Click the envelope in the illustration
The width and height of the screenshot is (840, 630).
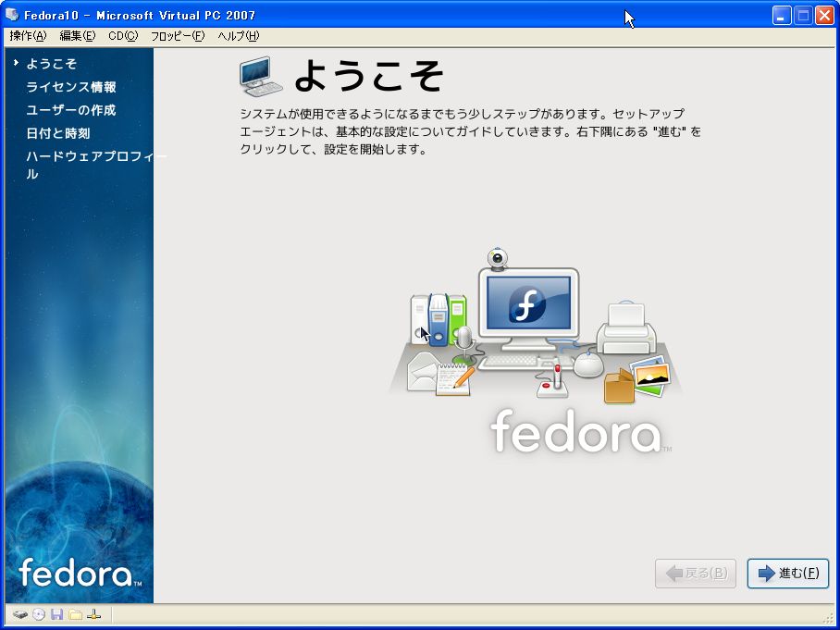(422, 372)
